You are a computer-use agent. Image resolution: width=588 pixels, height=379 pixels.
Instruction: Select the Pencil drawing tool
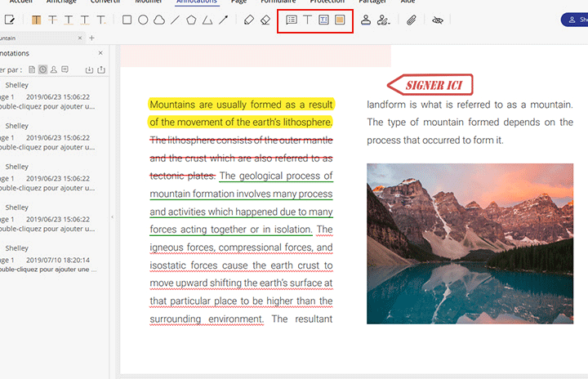(x=249, y=20)
